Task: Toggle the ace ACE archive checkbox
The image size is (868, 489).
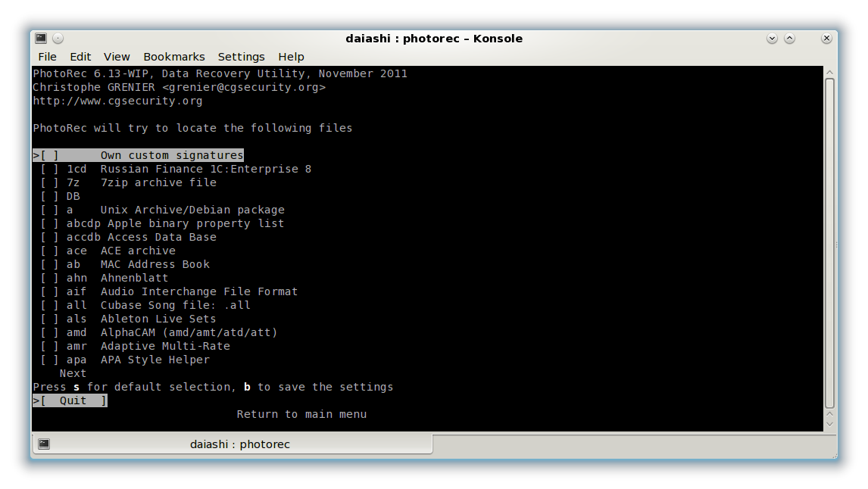Action: (x=49, y=251)
